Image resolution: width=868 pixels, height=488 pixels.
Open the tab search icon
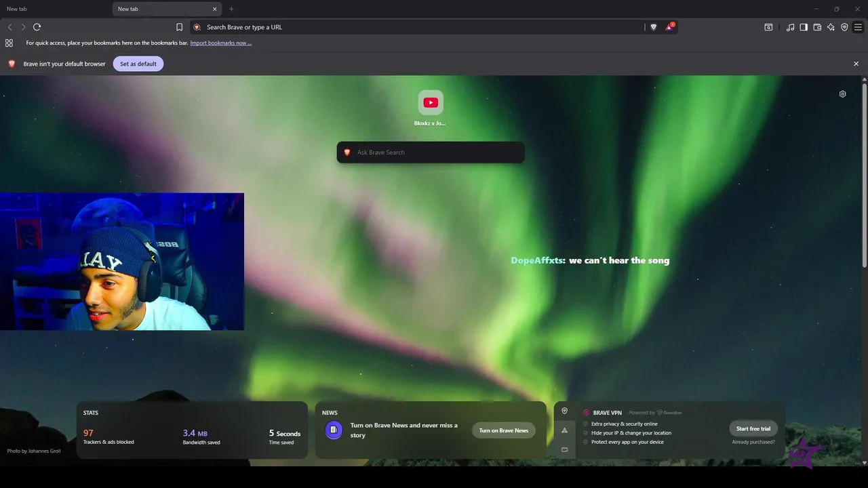[768, 27]
